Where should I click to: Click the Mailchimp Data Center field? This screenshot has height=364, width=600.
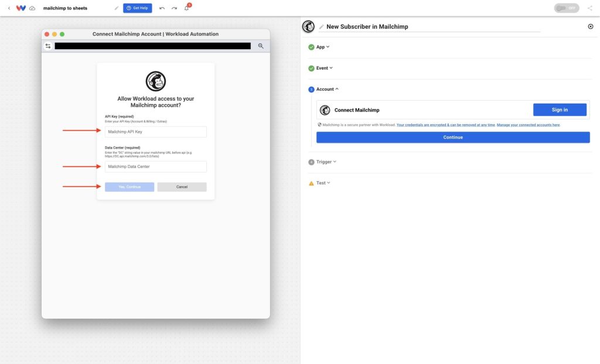pyautogui.click(x=156, y=166)
